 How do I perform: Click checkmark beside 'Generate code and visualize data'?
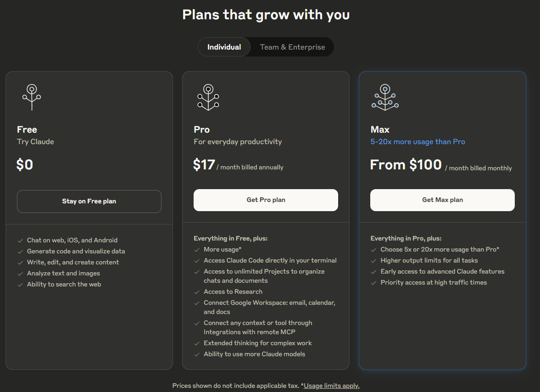(x=20, y=252)
